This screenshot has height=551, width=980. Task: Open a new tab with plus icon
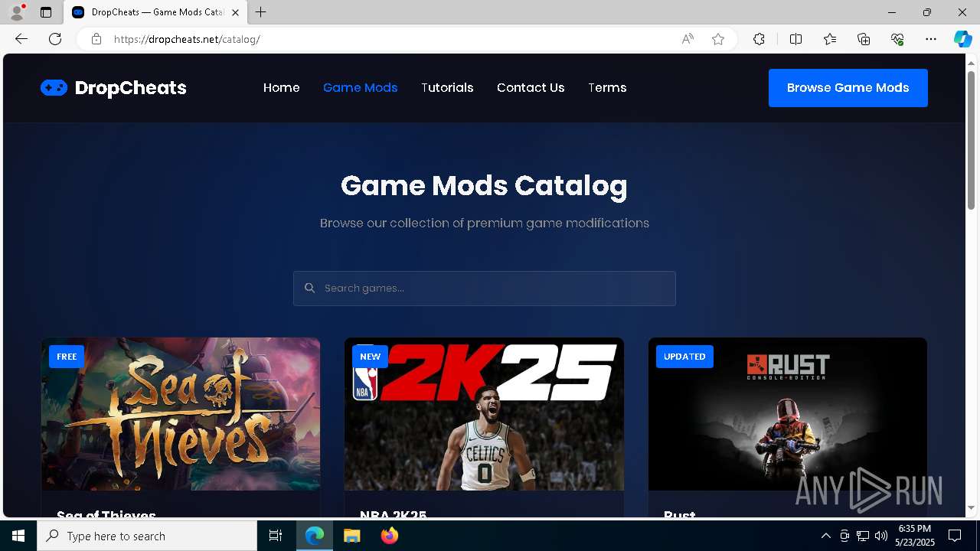[x=261, y=12]
